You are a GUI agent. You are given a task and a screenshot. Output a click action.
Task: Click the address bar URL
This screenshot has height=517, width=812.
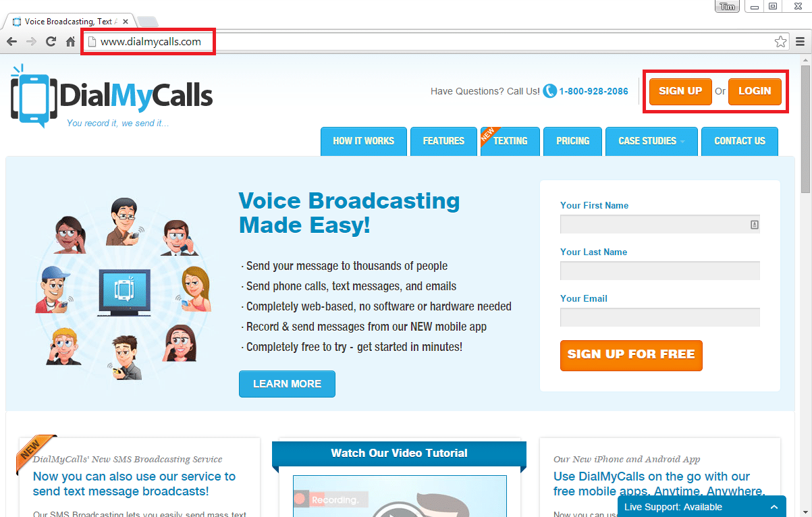point(151,42)
